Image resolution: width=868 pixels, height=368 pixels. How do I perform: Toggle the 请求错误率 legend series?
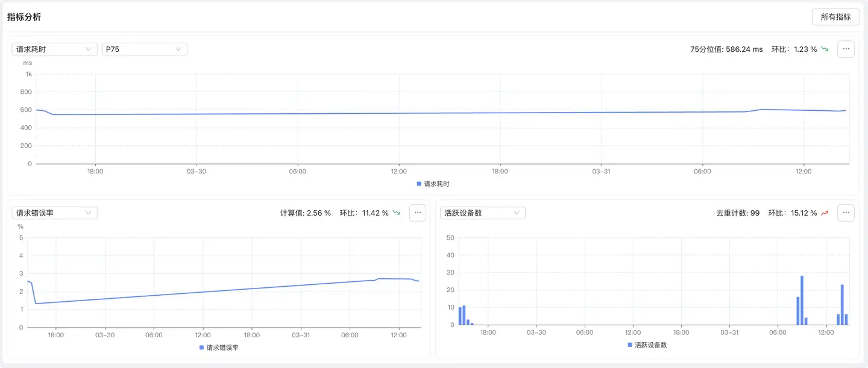[219, 348]
